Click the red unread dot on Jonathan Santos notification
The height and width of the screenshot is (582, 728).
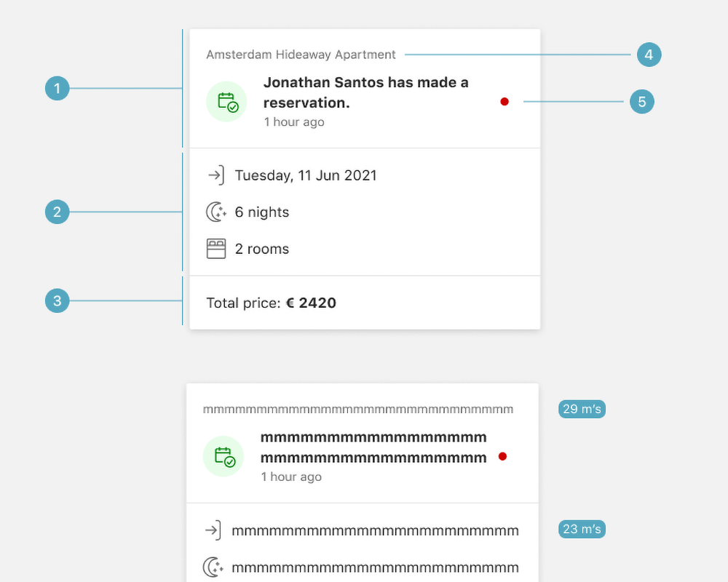[x=505, y=102]
